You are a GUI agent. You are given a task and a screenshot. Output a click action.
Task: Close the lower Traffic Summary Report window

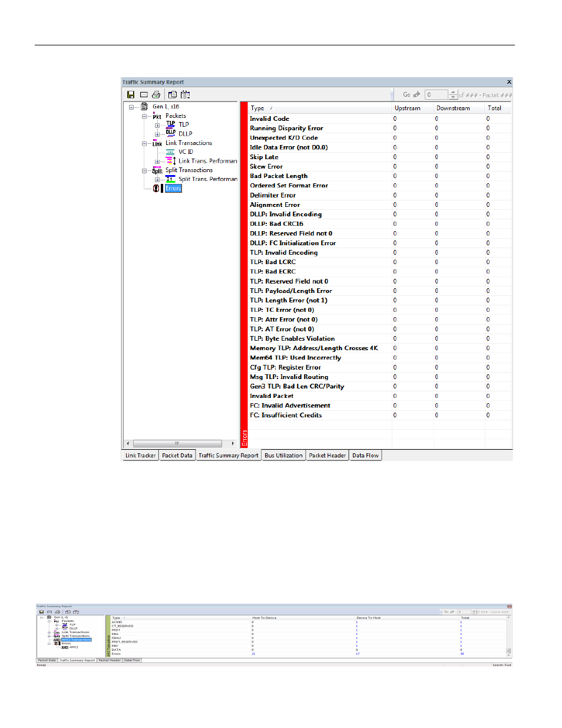[x=510, y=607]
